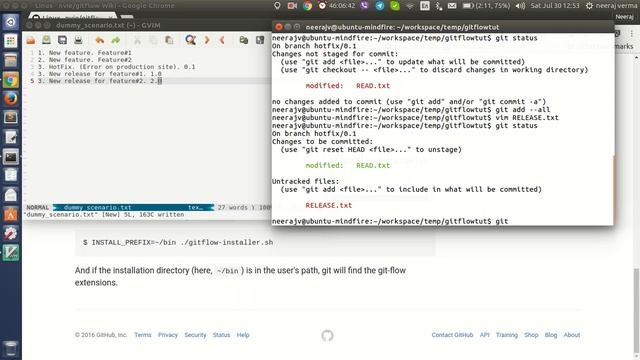Launch Firefox from the Ubuntu dock
Screen dimensions: 640x360
point(11,99)
